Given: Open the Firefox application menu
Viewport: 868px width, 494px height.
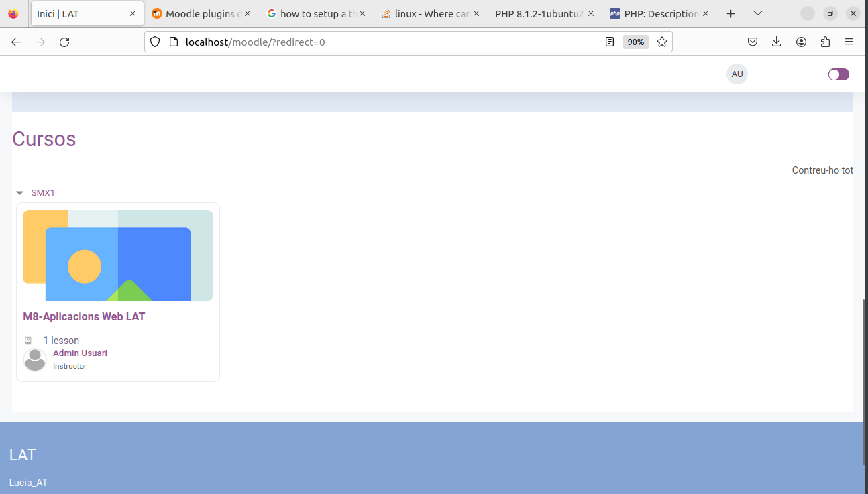Looking at the screenshot, I should point(849,42).
